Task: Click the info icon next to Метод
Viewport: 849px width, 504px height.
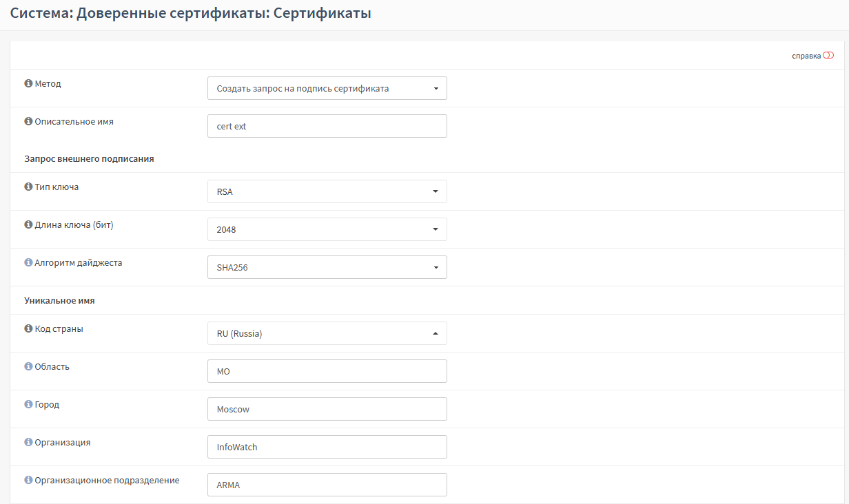Action: coord(28,83)
